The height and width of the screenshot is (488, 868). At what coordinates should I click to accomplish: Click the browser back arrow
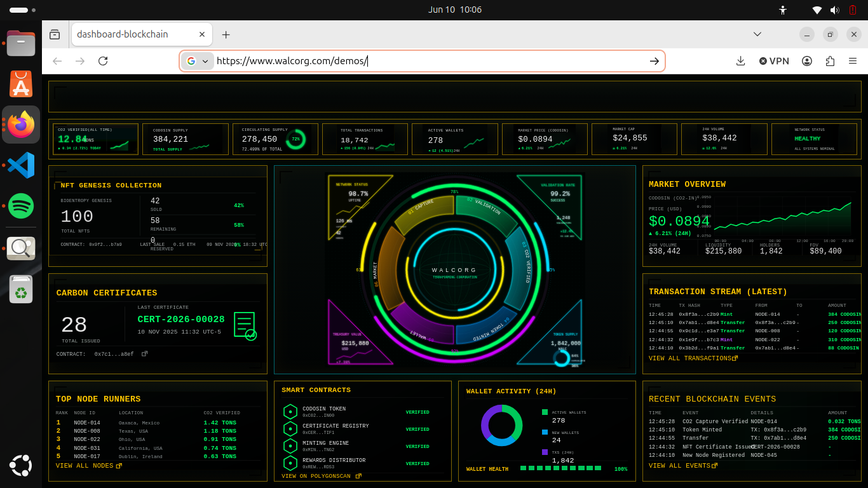(57, 61)
